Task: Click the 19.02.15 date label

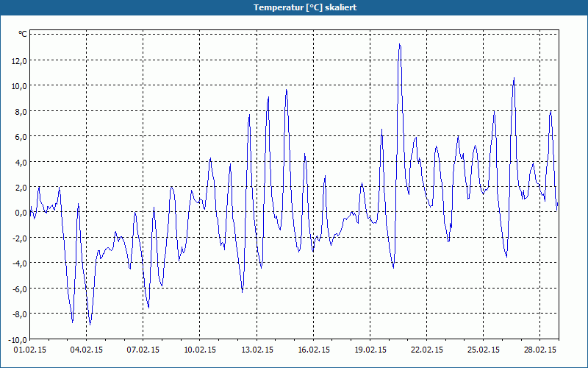Action: [x=370, y=350]
